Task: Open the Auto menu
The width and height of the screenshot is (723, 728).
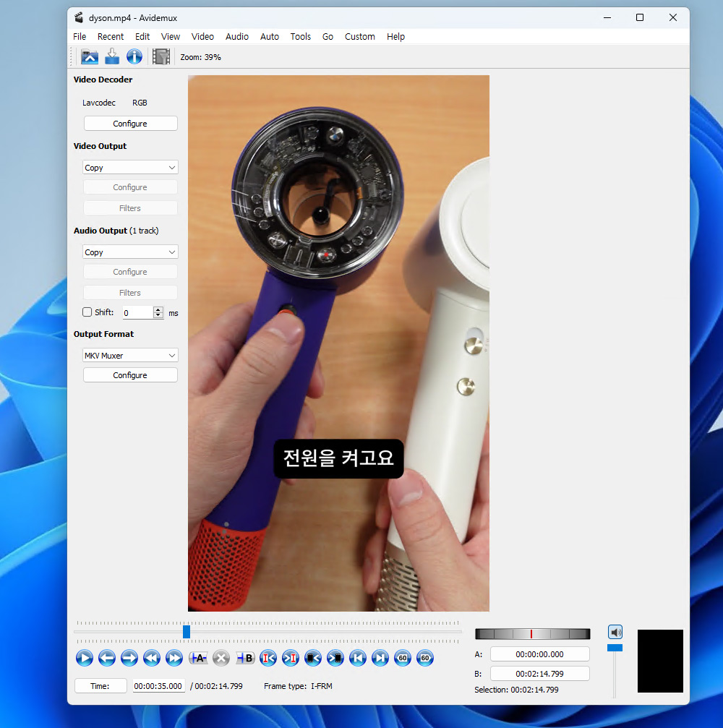Action: tap(270, 36)
